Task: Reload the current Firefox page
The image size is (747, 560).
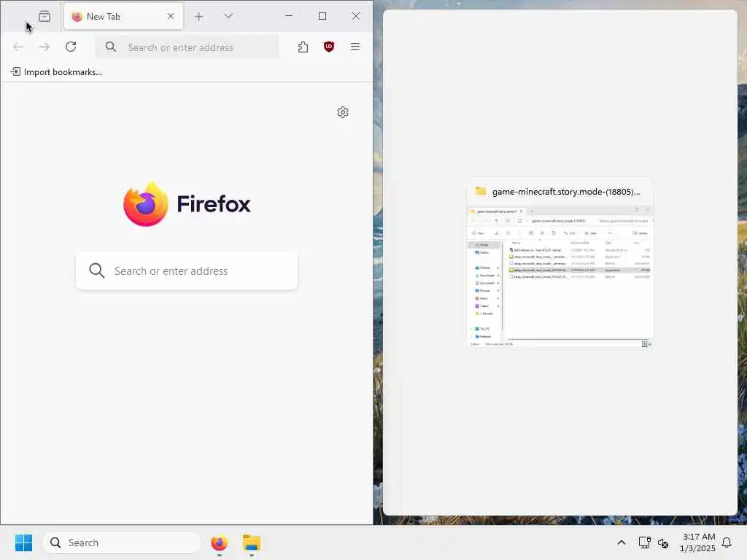Action: [71, 47]
